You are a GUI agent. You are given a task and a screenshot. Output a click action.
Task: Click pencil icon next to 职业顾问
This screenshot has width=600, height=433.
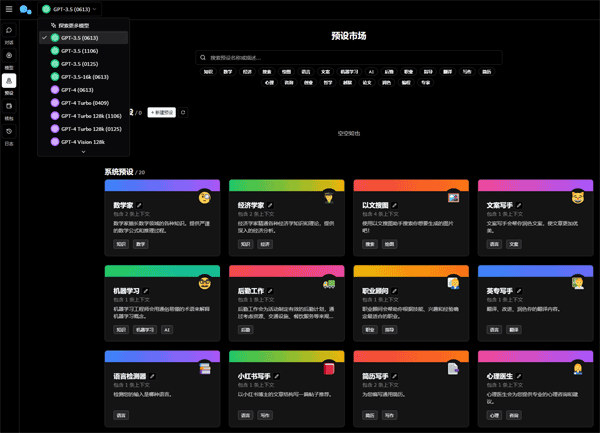[x=395, y=291]
